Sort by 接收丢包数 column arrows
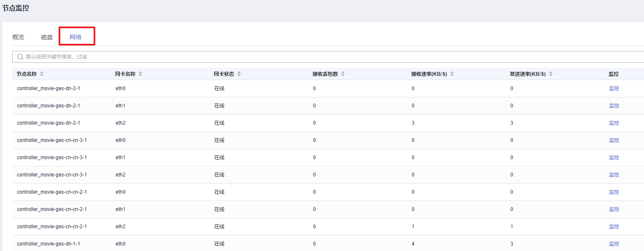Viewport: 644px width, 251px height. 343,74
